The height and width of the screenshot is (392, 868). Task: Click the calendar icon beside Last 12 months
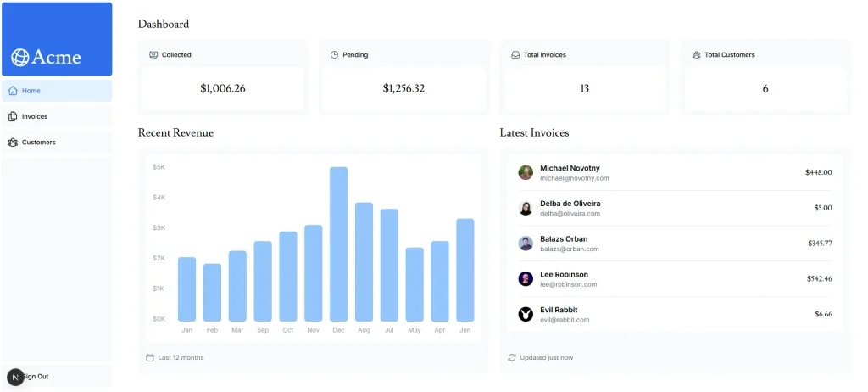[149, 357]
